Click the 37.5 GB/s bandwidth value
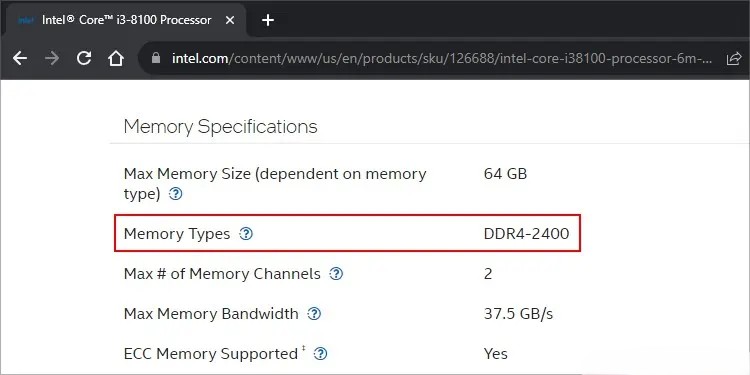The width and height of the screenshot is (750, 375). (518, 314)
